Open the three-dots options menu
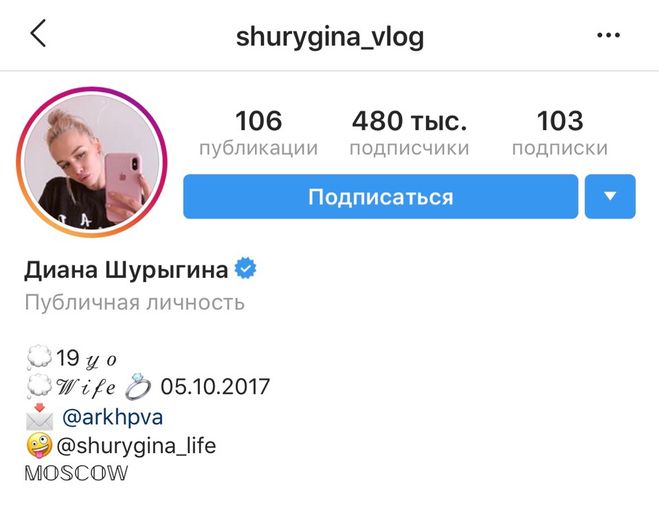The image size is (659, 517). click(608, 35)
